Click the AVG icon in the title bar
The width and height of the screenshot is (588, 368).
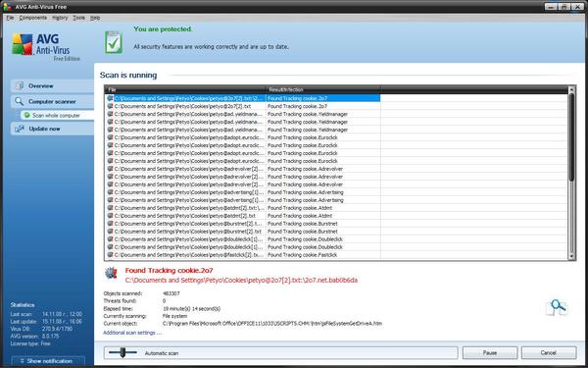[7, 7]
